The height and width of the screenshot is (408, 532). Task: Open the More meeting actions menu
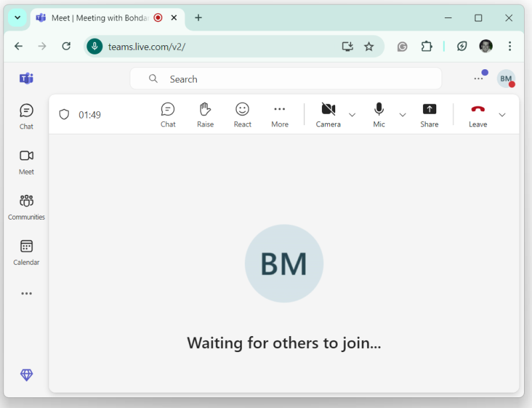(x=279, y=113)
